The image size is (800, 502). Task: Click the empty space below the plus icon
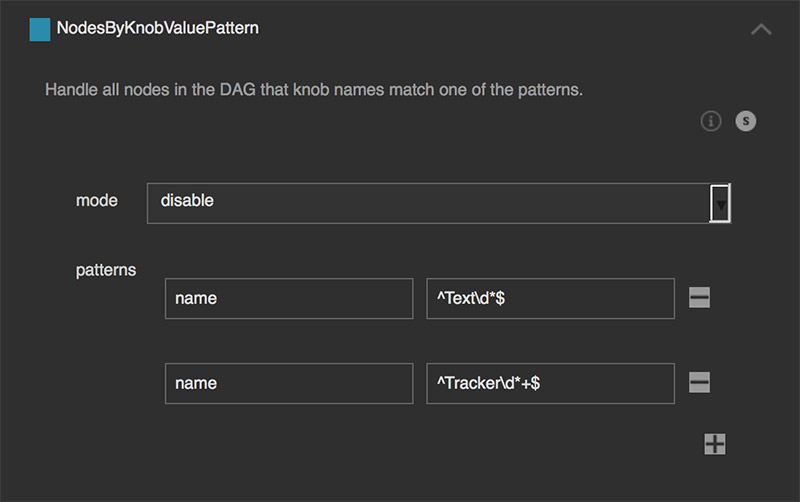(x=715, y=480)
